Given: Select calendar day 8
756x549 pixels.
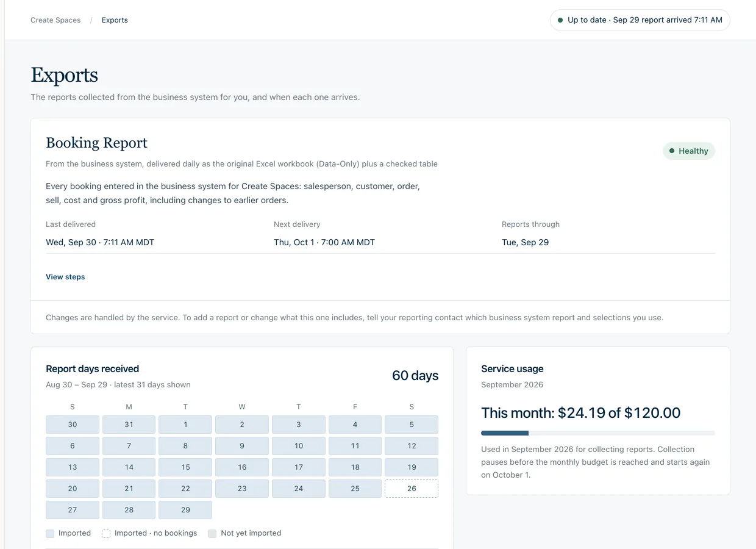Looking at the screenshot, I should coord(185,446).
